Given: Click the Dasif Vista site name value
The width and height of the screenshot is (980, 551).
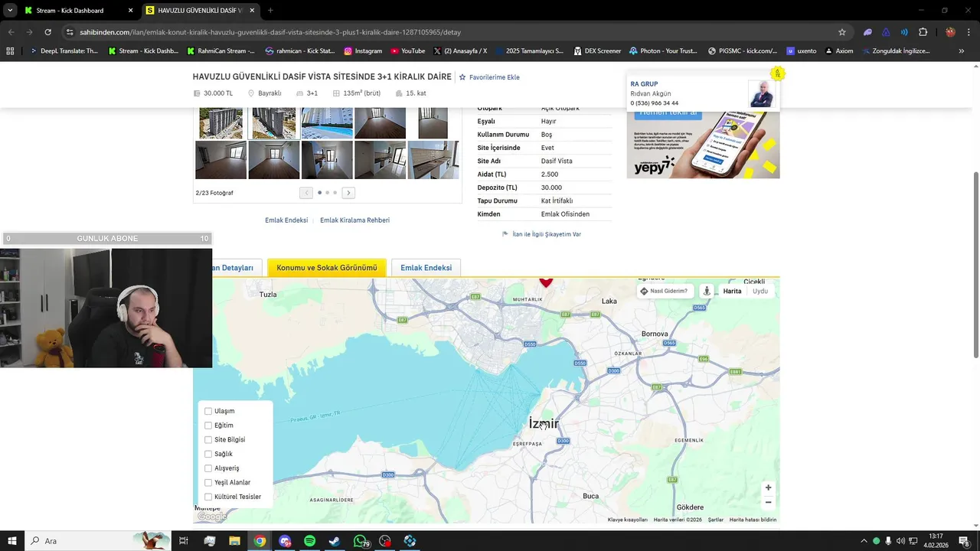Looking at the screenshot, I should pyautogui.click(x=557, y=161).
